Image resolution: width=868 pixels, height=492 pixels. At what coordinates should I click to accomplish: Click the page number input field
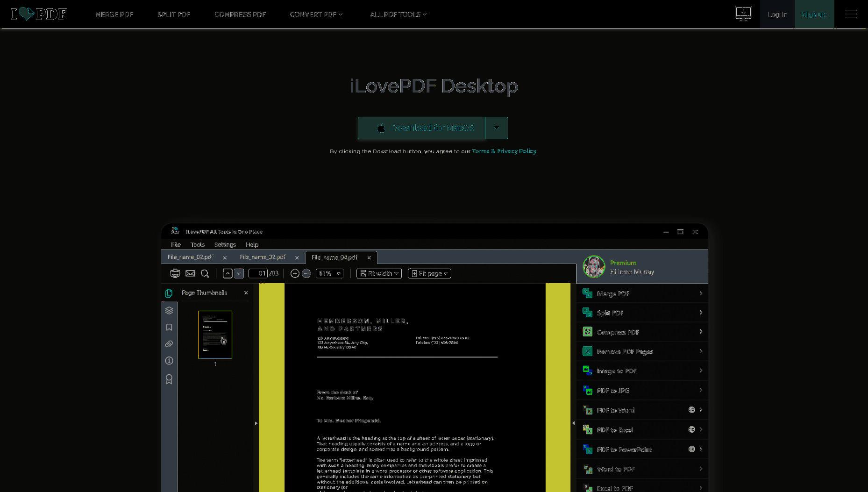point(258,273)
